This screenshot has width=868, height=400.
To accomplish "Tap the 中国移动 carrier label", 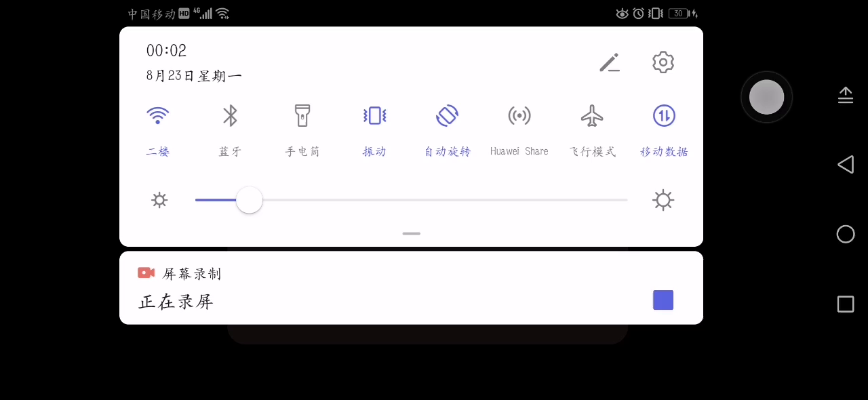I will [x=152, y=14].
